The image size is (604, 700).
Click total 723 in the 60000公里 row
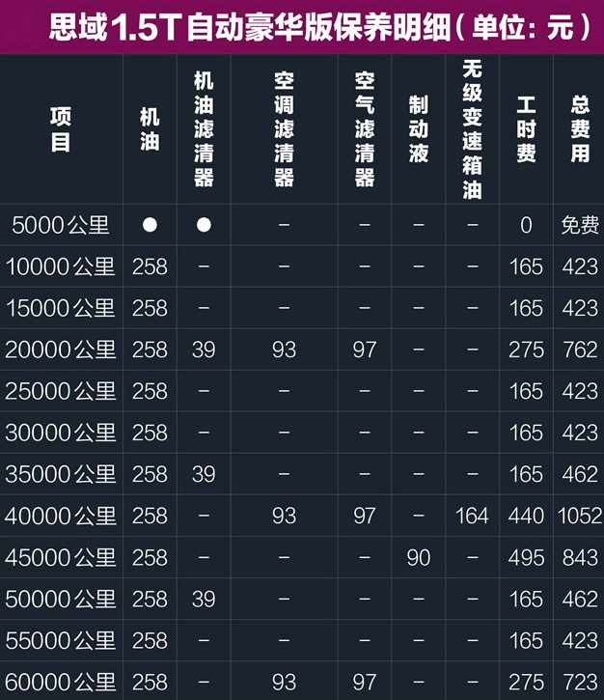pyautogui.click(x=580, y=683)
